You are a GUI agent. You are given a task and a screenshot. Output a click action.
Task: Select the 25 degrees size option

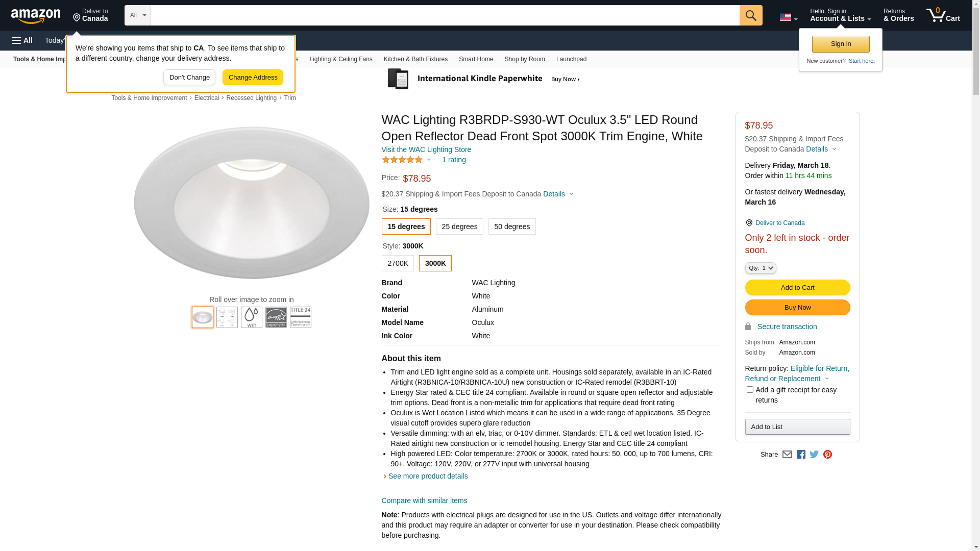point(459,227)
